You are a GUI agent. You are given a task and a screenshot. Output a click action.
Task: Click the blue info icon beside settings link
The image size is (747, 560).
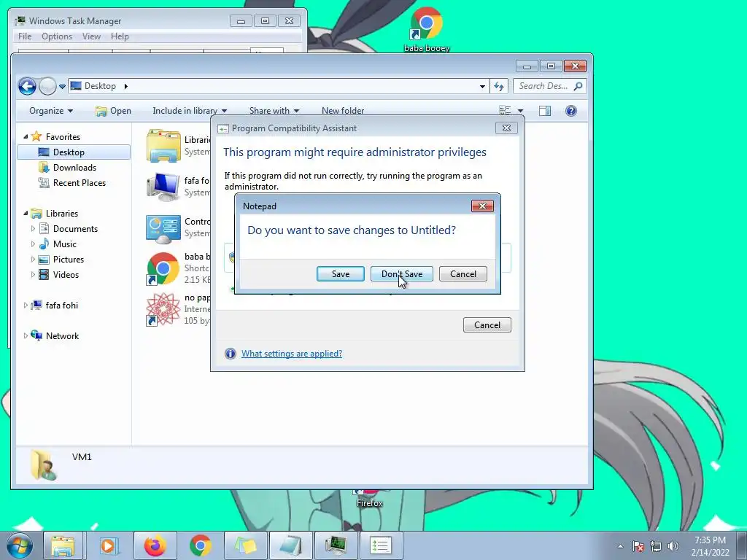pyautogui.click(x=230, y=354)
